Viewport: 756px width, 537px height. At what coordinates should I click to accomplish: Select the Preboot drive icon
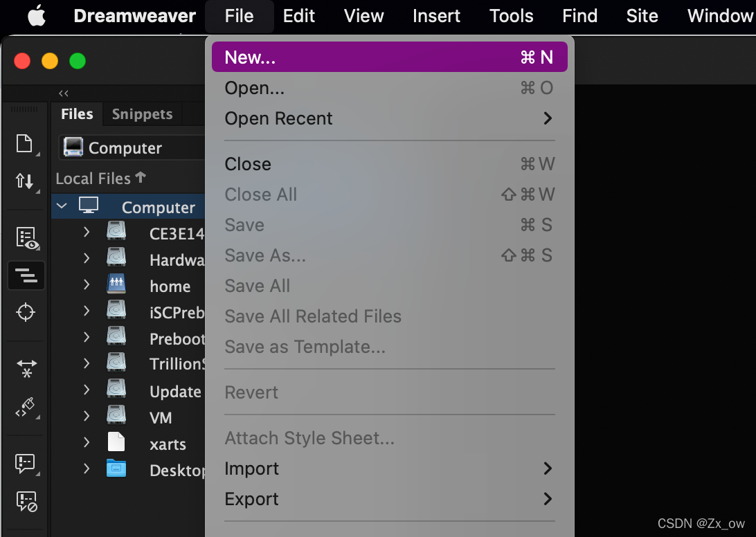click(x=116, y=336)
